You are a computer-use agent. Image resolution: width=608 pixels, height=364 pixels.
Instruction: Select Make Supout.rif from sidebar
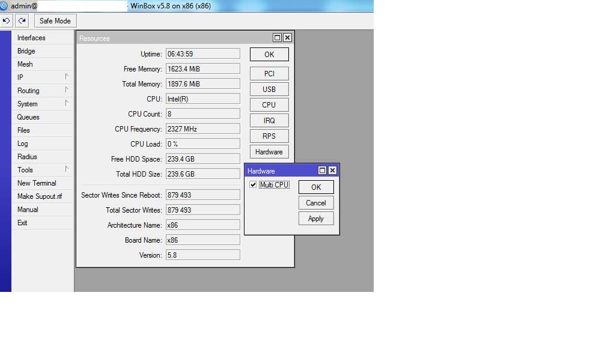pos(40,196)
